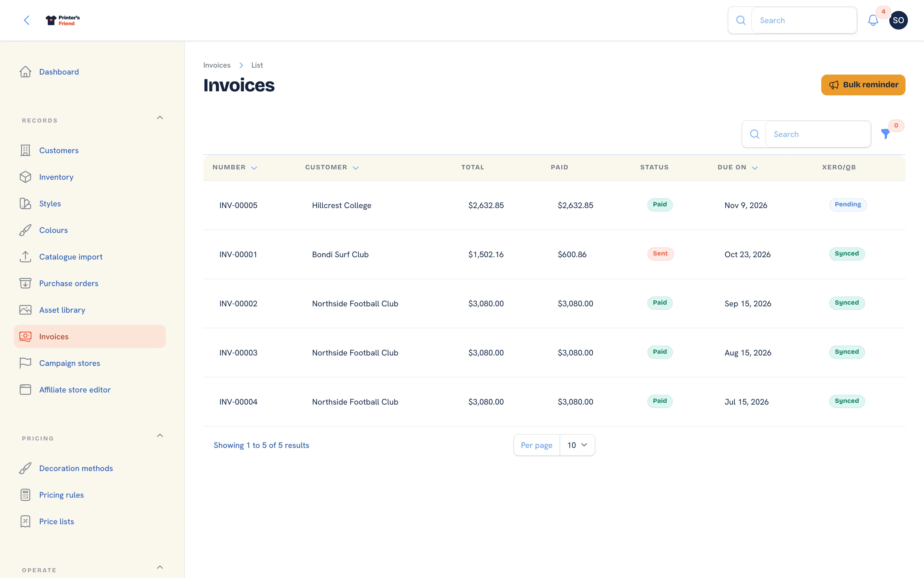Viewport: 924px width, 578px height.
Task: Click the Inventory cube icon
Action: [x=26, y=177]
